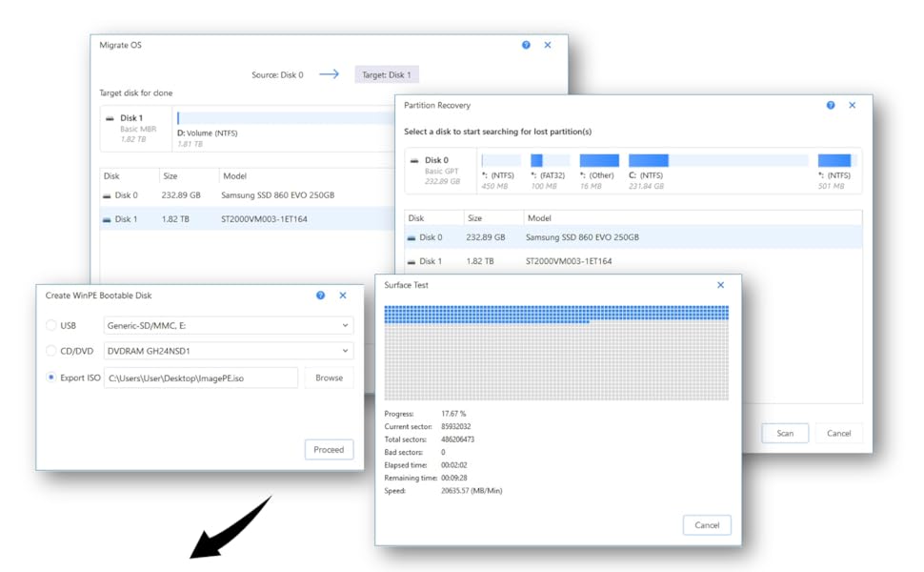Select the C: NTFS partition block
The width and height of the screenshot is (924, 572).
coord(648,161)
